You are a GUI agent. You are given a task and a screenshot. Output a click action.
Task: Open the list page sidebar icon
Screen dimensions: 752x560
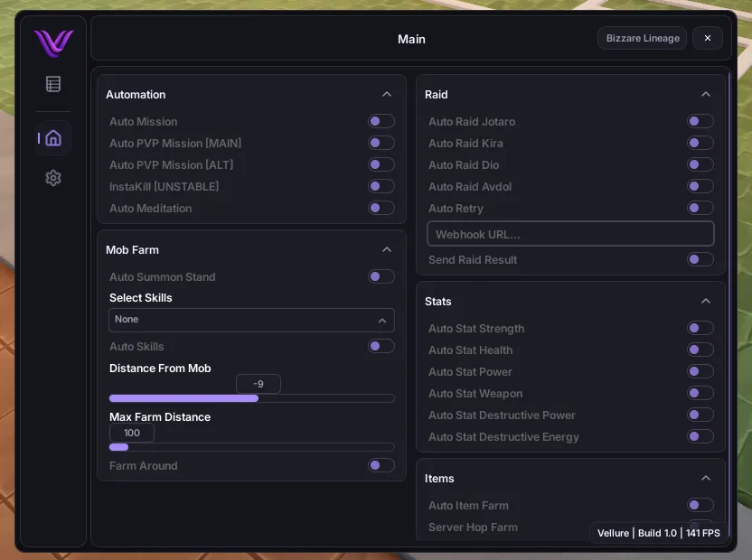tap(53, 84)
